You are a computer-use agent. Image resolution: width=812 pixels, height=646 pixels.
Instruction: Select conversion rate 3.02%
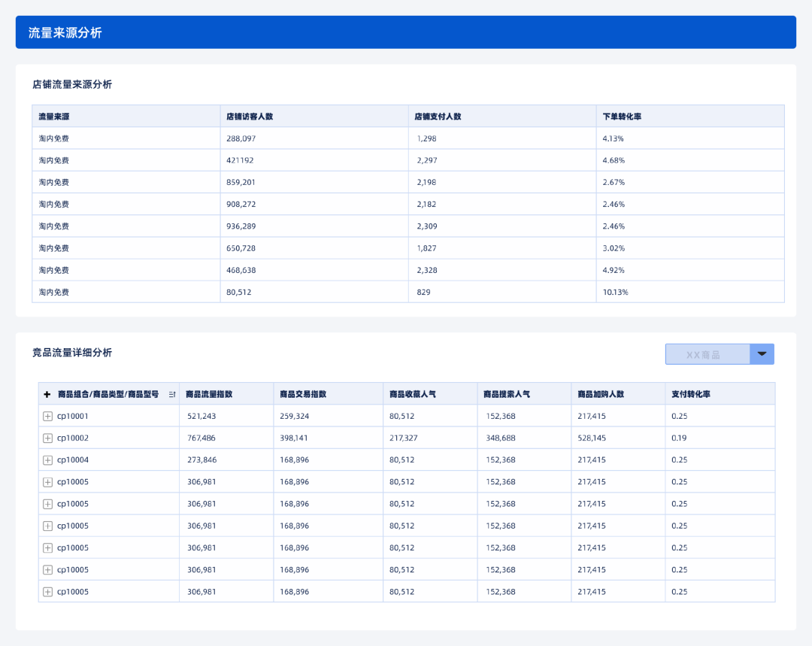(614, 248)
